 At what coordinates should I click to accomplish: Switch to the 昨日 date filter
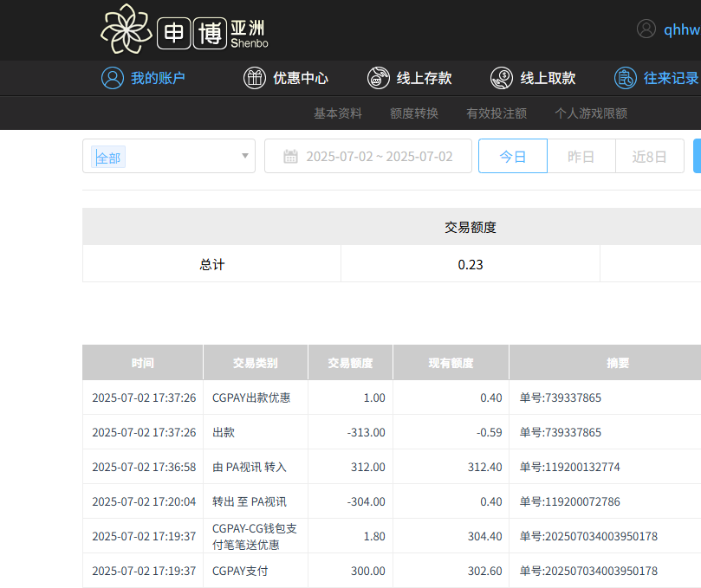point(581,156)
